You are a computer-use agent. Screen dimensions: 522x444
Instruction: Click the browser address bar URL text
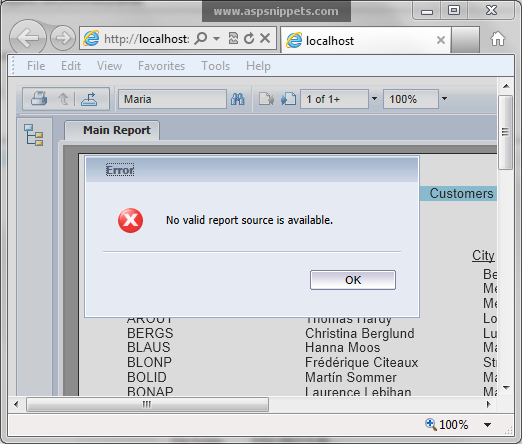coord(146,39)
